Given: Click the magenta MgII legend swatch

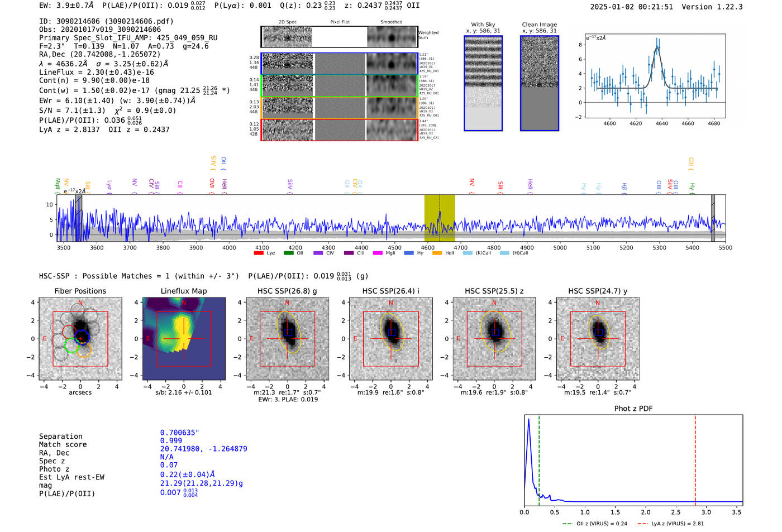Looking at the screenshot, I should point(378,253).
